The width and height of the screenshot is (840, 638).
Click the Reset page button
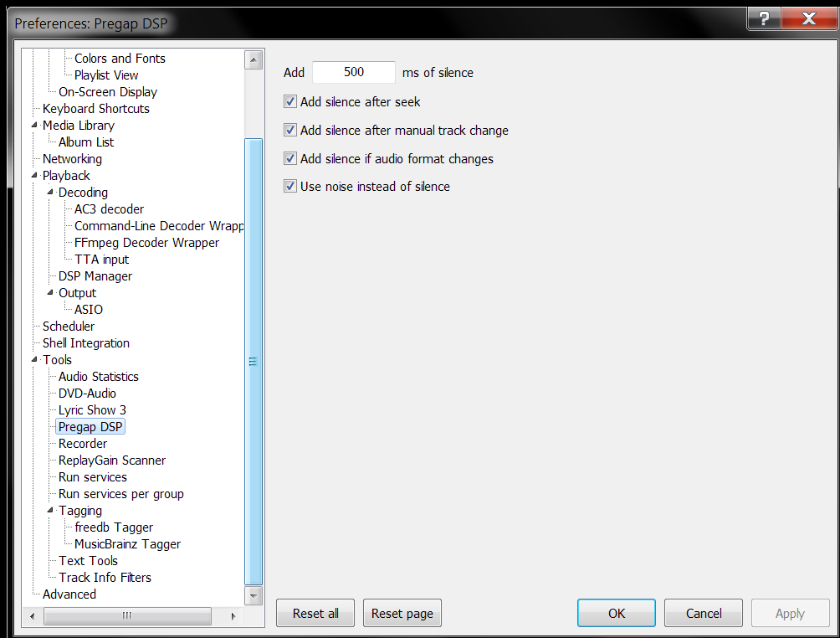pyautogui.click(x=402, y=614)
